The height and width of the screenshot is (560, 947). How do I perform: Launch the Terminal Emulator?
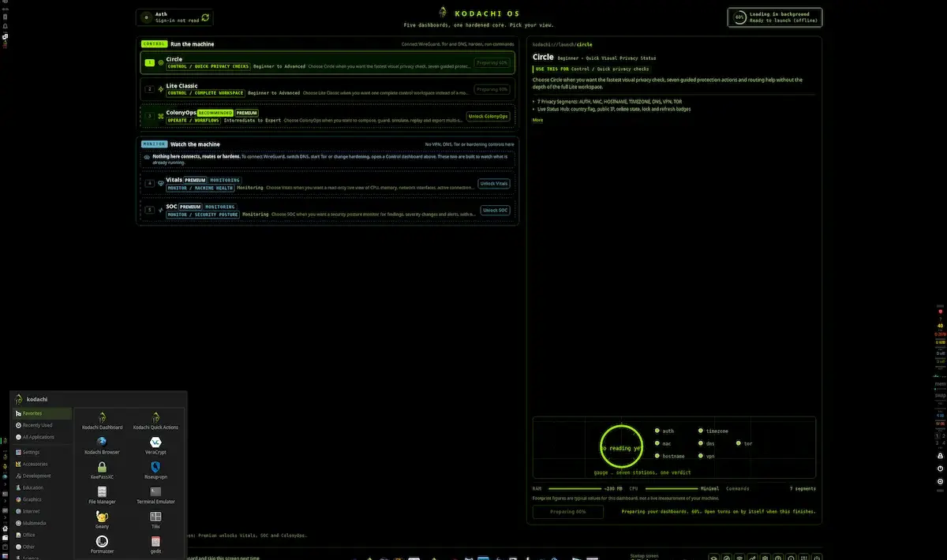pos(155,495)
